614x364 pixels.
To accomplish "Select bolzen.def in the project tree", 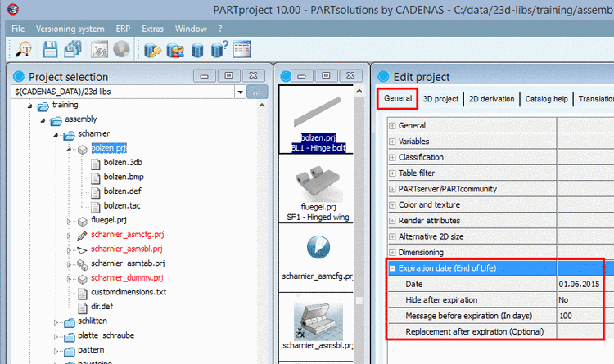I will (122, 191).
